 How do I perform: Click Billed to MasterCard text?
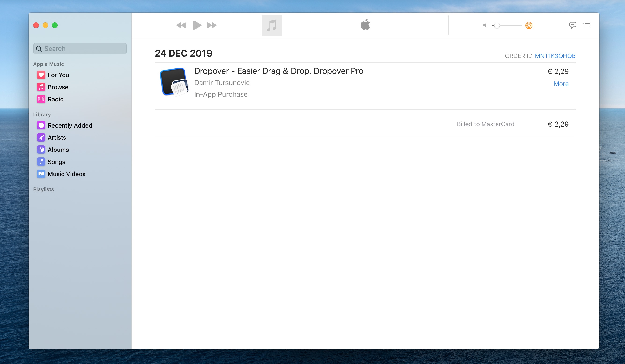tap(486, 124)
